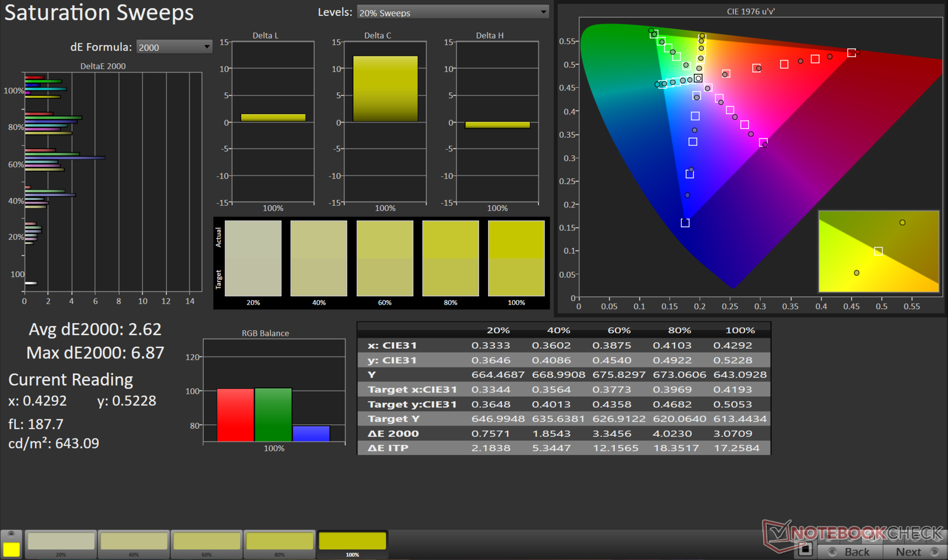Screen dimensions: 948x560
Task: Click the 100% red target square in CIE chart
Action: [851, 53]
